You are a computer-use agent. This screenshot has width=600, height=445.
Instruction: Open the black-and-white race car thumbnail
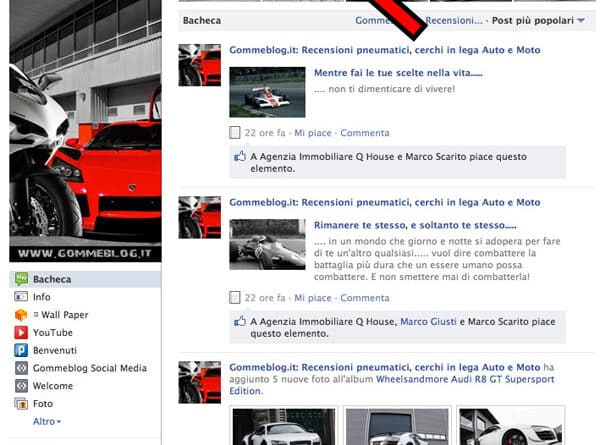267,244
